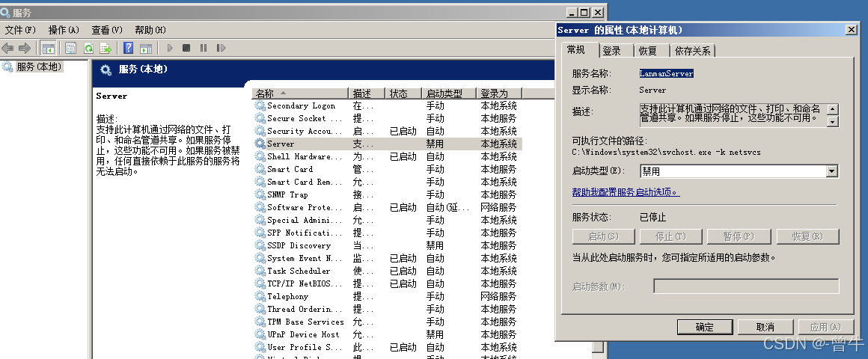This screenshot has width=868, height=359.
Task: Select the System Event N... service row
Action: 388,258
